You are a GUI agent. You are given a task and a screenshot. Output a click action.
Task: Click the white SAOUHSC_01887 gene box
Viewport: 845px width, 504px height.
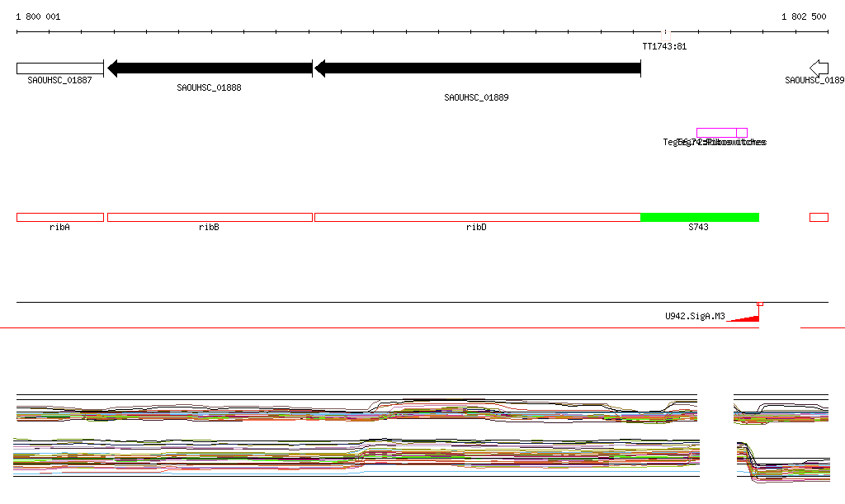point(59,68)
